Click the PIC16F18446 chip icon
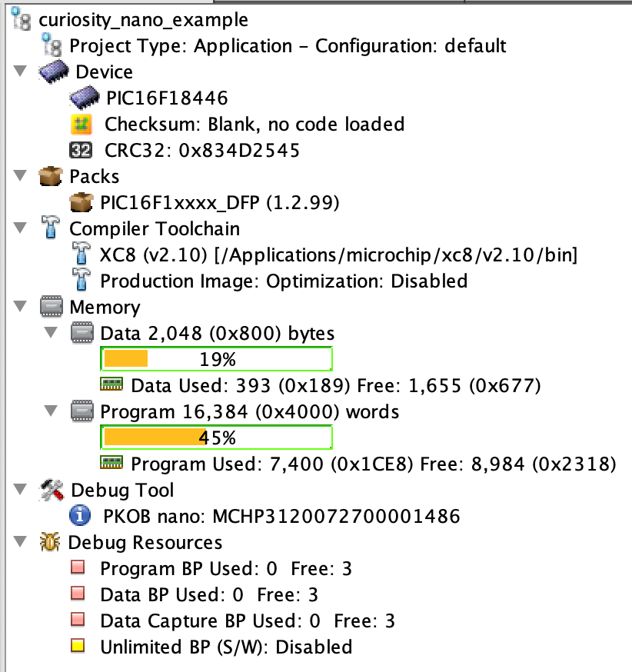This screenshot has width=632, height=672. (x=83, y=98)
